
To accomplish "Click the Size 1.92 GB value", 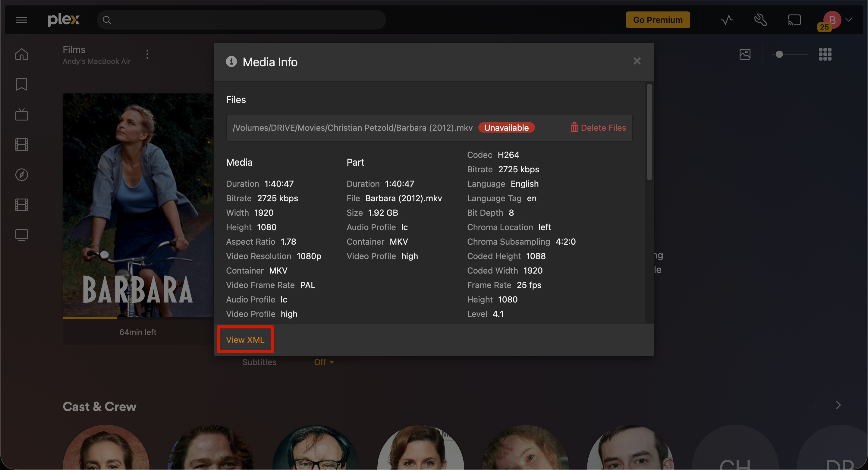I will (x=383, y=213).
